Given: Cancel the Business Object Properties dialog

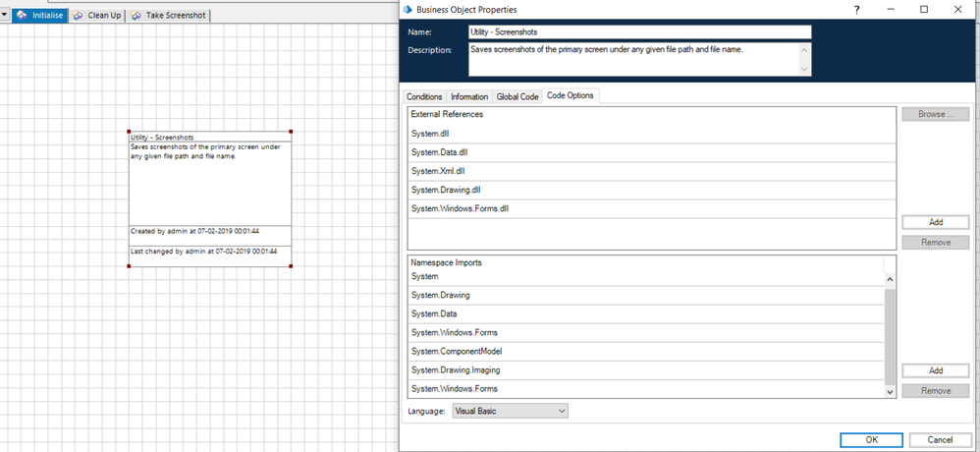Looking at the screenshot, I should point(940,440).
